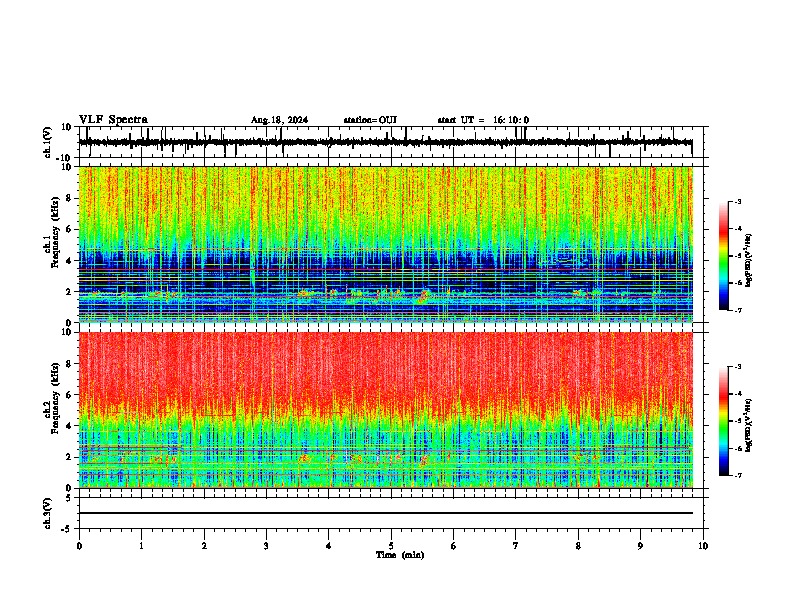Click the "-7" label on ch.2 color scale
This screenshot has width=792, height=612.
tap(737, 476)
